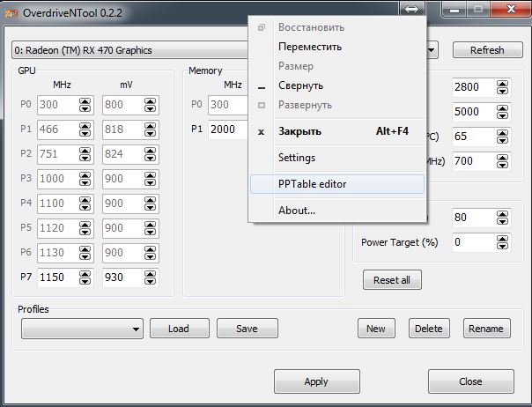
Task: Click Memory P1 MHz field showing 2000
Action: pos(228,129)
